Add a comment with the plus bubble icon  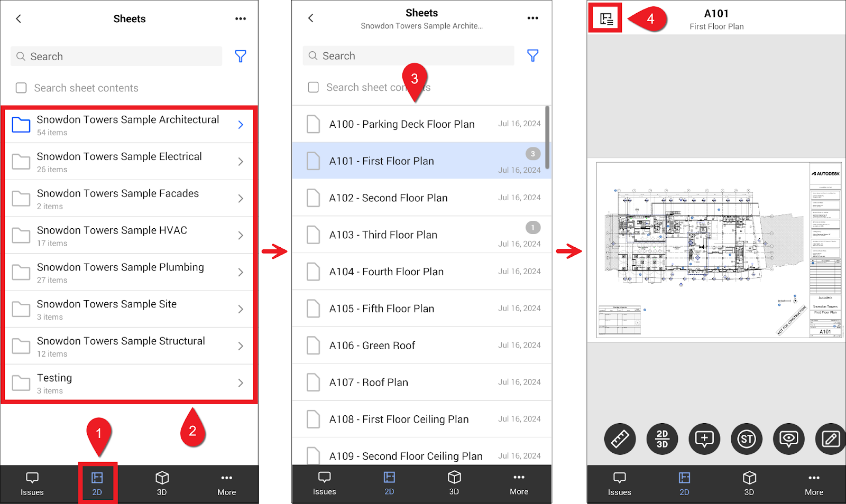coord(704,438)
